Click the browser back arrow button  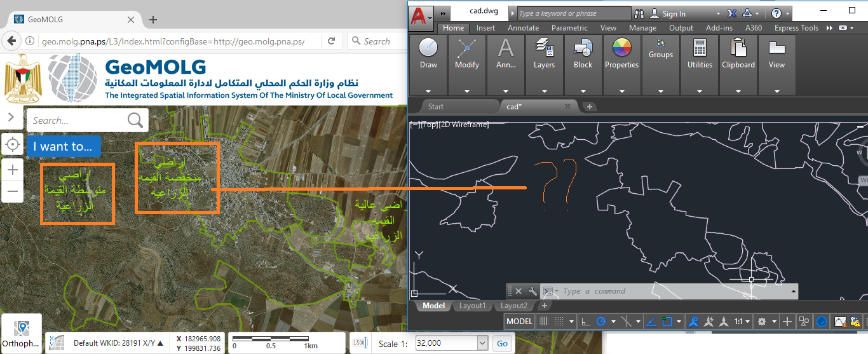point(11,41)
